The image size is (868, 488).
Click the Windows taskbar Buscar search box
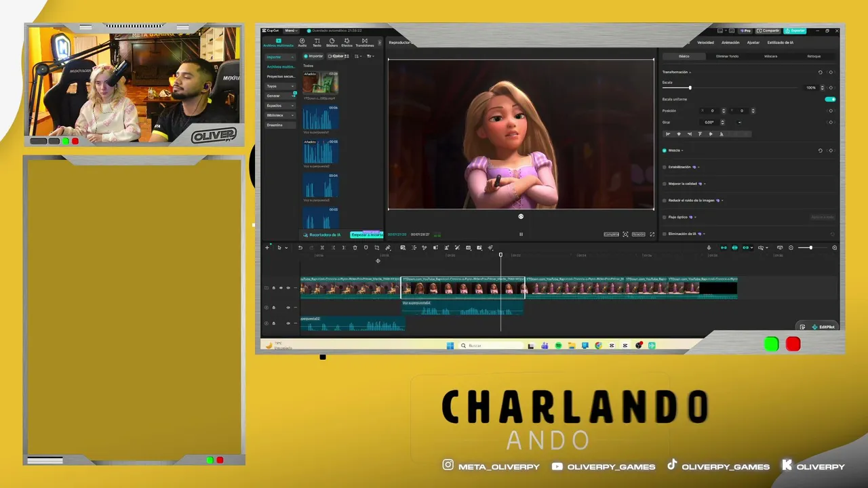coord(490,346)
